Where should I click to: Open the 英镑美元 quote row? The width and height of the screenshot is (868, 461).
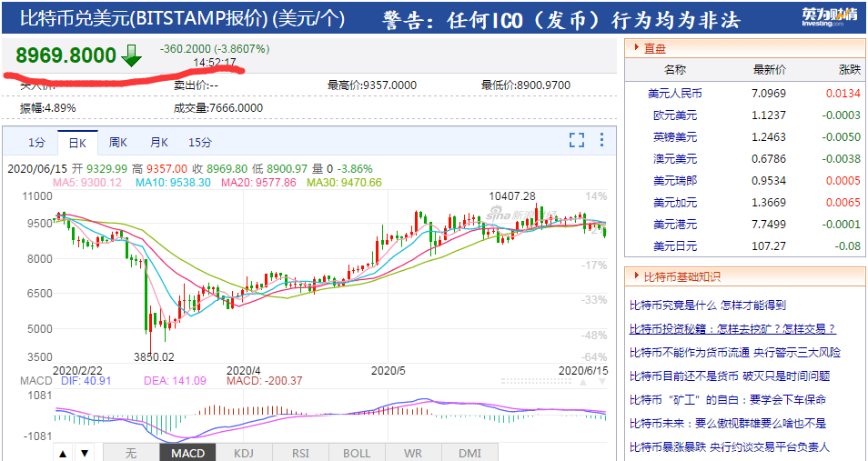[x=745, y=136]
